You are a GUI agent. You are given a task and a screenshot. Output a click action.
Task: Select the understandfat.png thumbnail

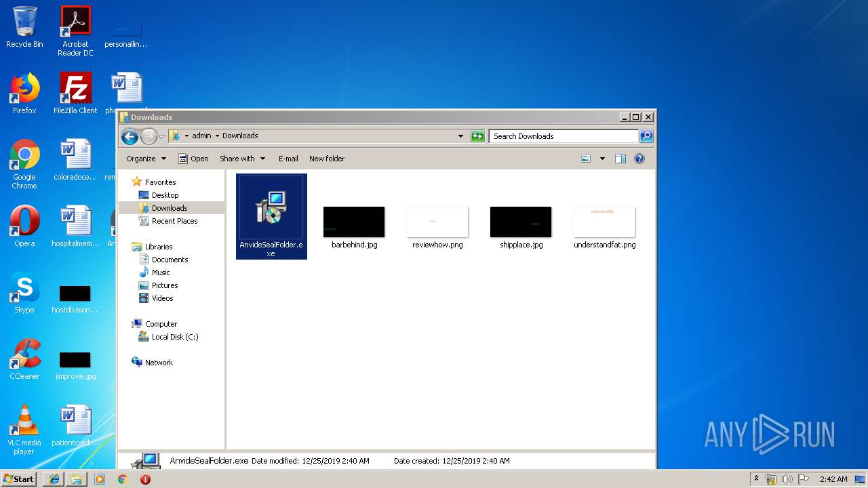tap(604, 222)
